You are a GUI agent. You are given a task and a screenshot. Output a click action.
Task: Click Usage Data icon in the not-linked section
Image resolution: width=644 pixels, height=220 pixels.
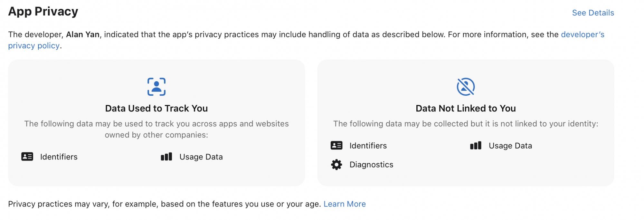[x=476, y=146]
